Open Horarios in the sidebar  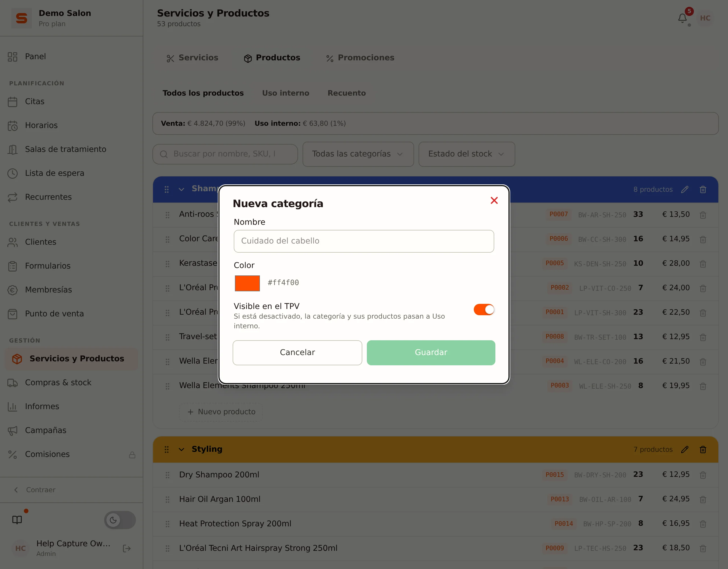pyautogui.click(x=71, y=125)
